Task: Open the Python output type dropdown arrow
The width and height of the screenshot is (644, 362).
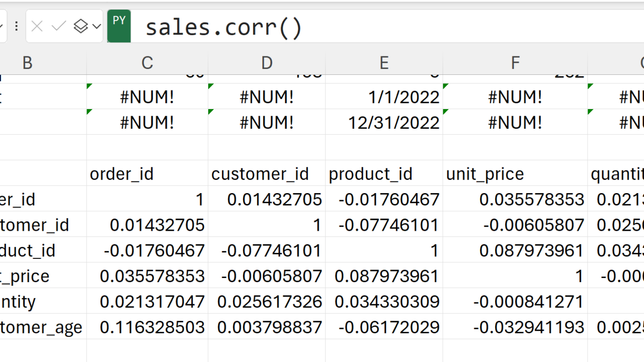Action: 97,26
